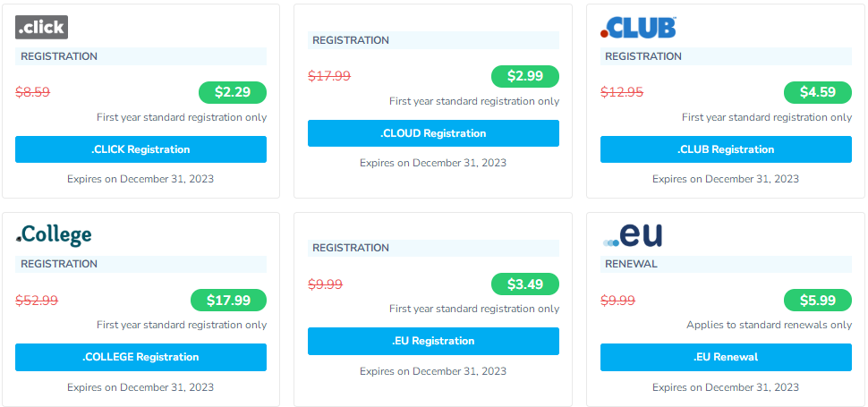
Task: Click the $17.99 price badge
Action: pyautogui.click(x=228, y=300)
